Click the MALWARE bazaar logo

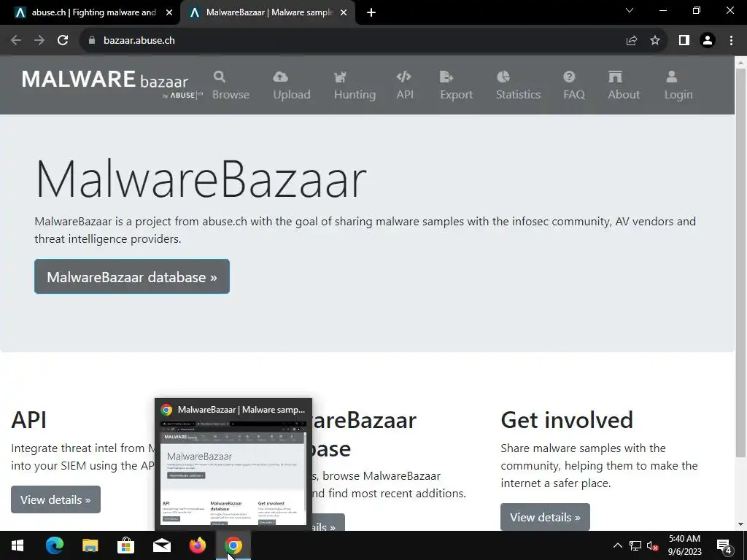point(112,85)
